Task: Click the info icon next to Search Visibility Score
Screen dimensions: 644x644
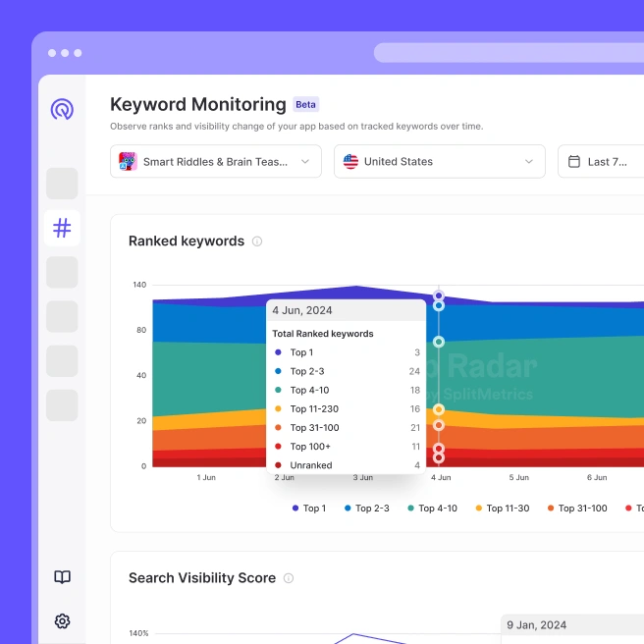Action: click(289, 578)
